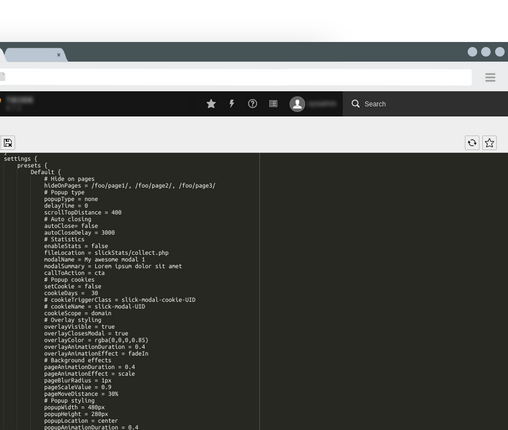The height and width of the screenshot is (430, 508).
Task: Reload the page with refresh icon
Action: coord(472,143)
